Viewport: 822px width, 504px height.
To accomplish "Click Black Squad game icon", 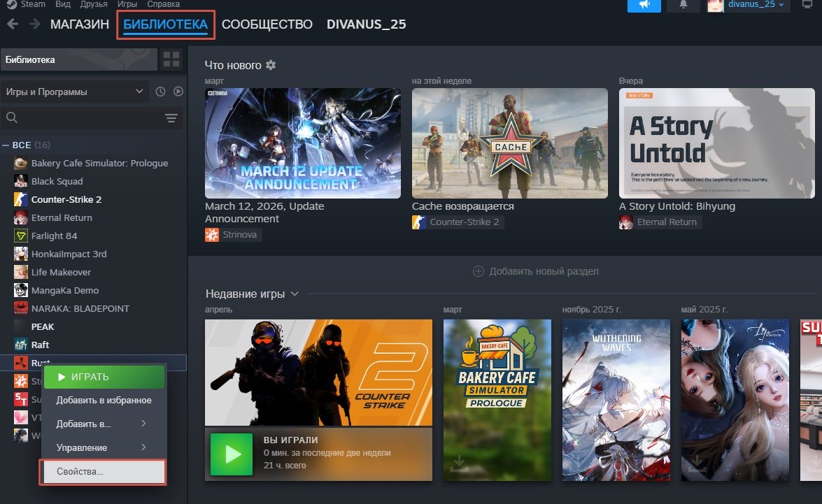I will click(x=20, y=181).
